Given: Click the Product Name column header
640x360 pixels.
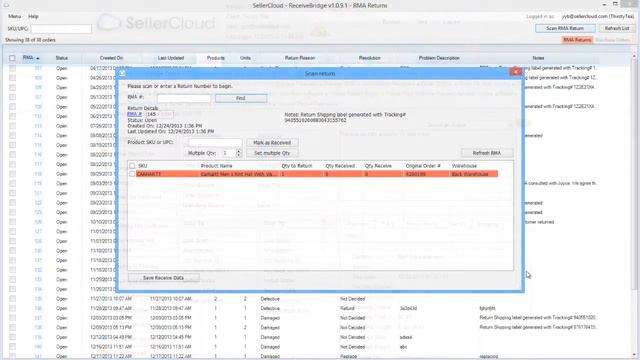Looking at the screenshot, I should 216,166.
